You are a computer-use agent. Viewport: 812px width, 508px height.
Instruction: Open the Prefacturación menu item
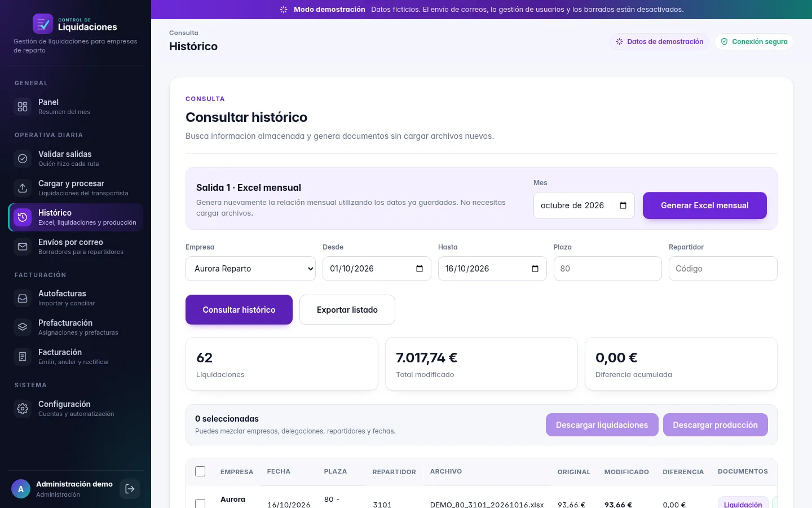(x=76, y=327)
